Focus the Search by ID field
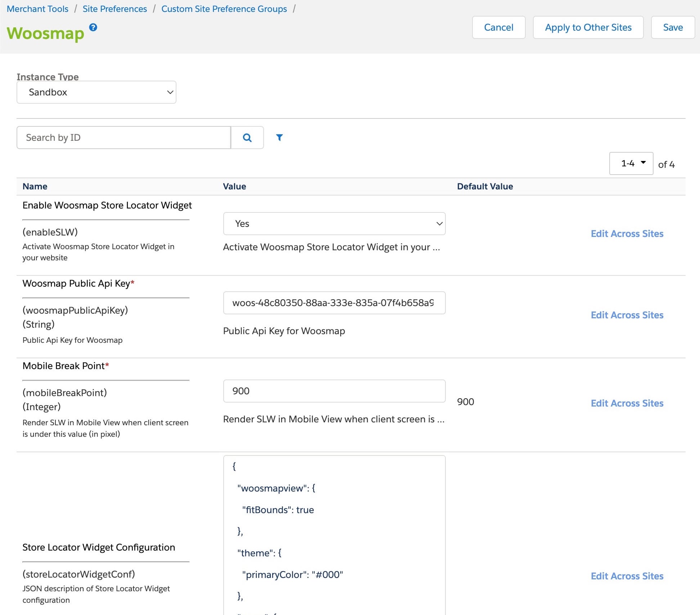This screenshot has width=700, height=615. (124, 138)
